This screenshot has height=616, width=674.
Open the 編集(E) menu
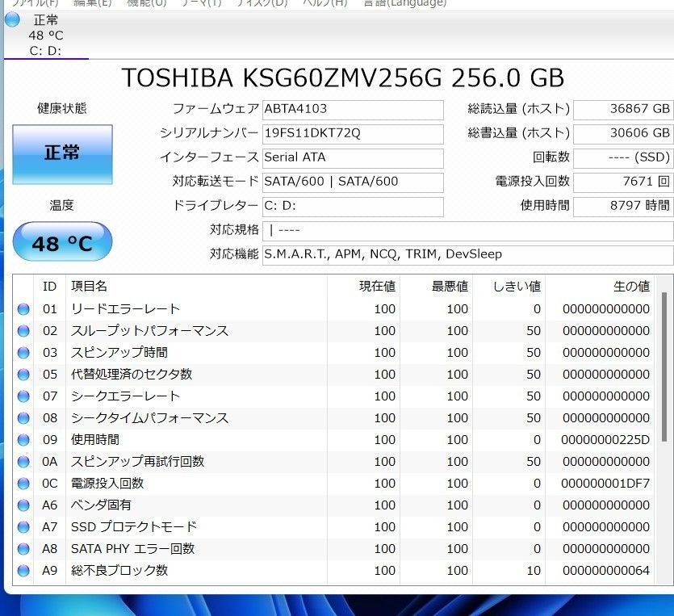[x=92, y=3]
